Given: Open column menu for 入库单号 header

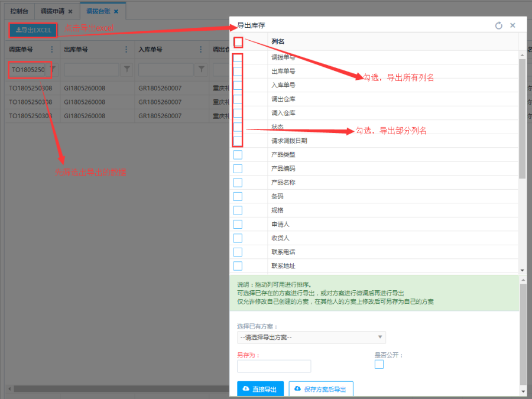Looking at the screenshot, I should coord(201,50).
